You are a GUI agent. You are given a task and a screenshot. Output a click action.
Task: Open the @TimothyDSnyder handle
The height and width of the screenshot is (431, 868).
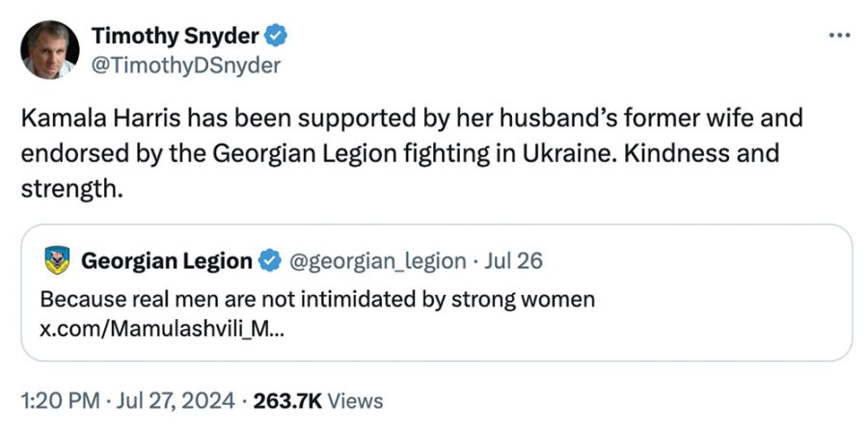[185, 65]
